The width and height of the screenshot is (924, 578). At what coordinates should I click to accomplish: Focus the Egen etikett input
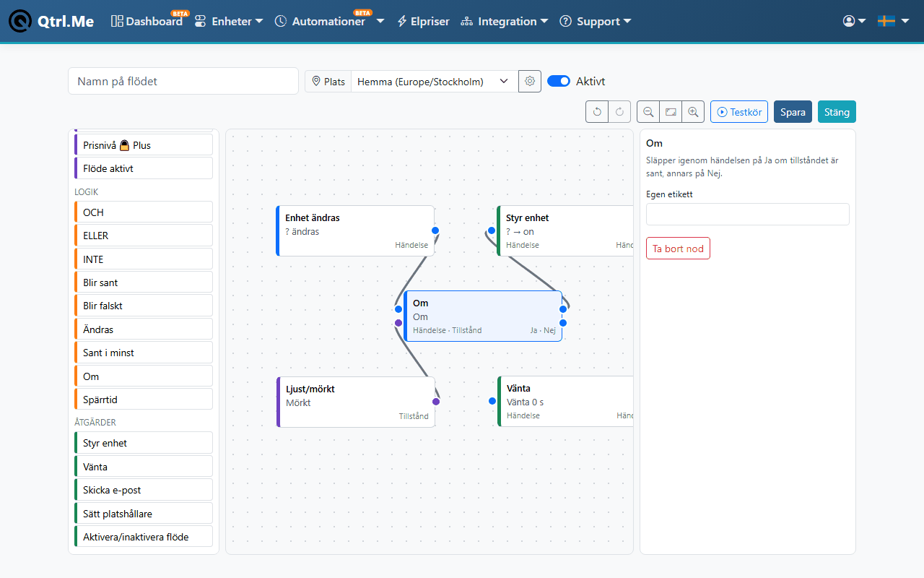(748, 214)
